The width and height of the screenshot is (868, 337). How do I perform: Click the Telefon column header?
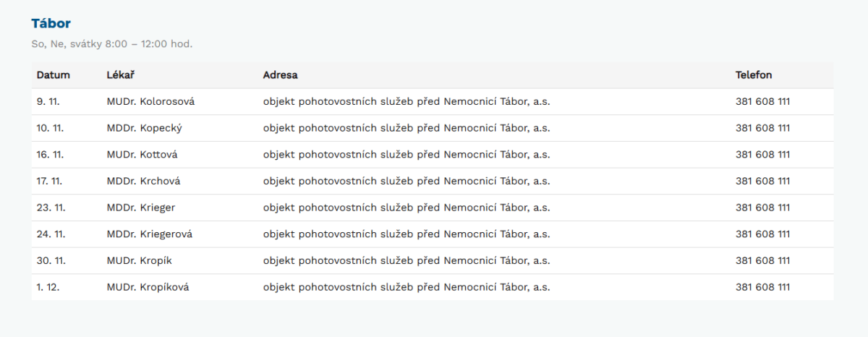click(x=754, y=75)
